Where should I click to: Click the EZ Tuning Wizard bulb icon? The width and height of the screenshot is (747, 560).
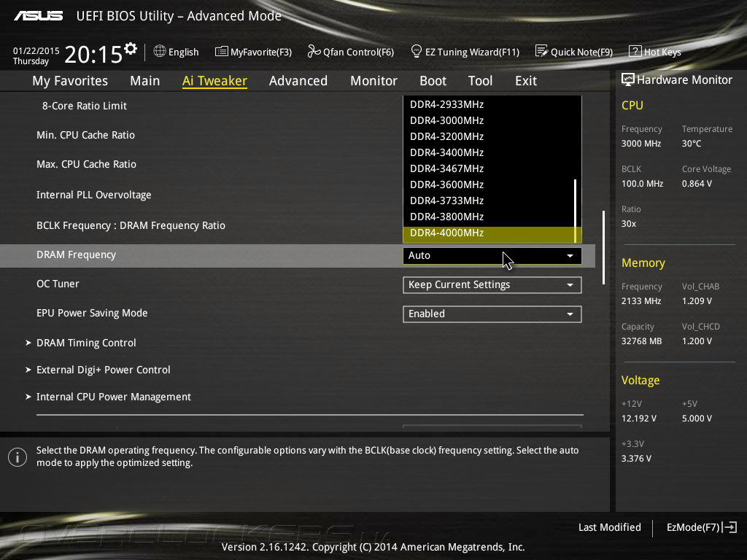(x=416, y=51)
